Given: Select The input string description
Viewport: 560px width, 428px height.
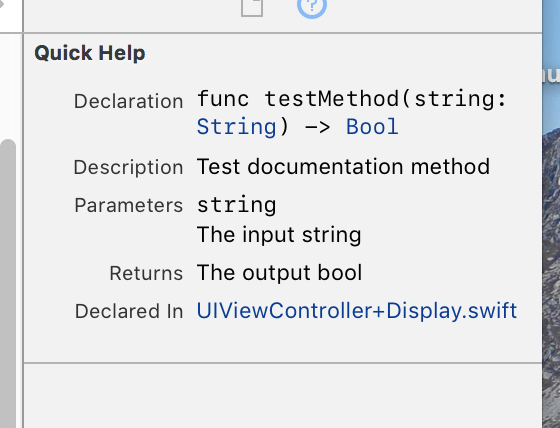Looking at the screenshot, I should coord(279,235).
